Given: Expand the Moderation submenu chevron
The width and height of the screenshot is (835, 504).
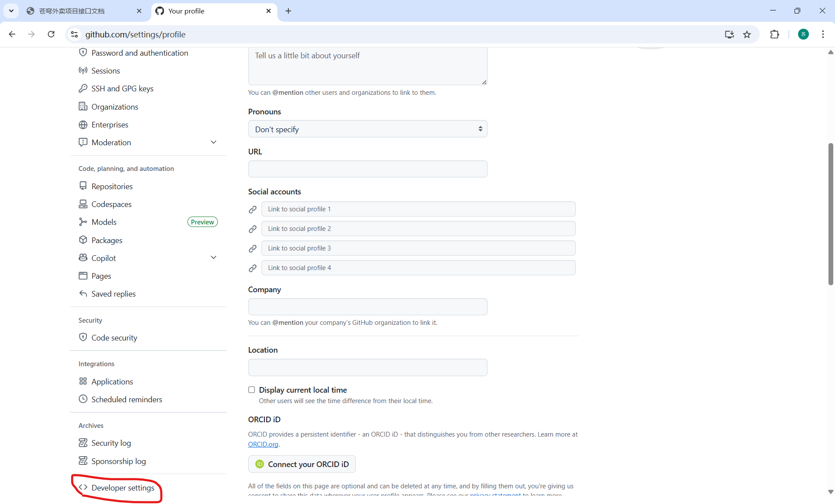Looking at the screenshot, I should pos(214,142).
